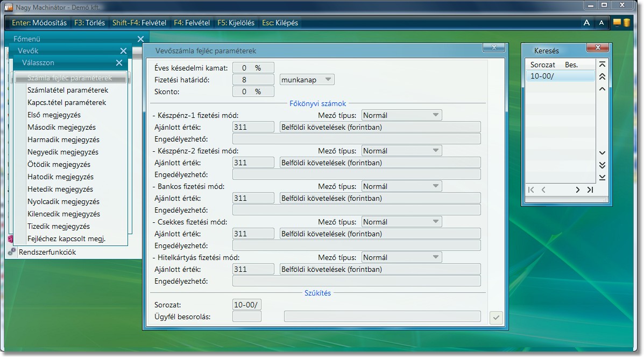This screenshot has height=358, width=644.
Task: Open Számlatétel paraméterek
Action: (x=68, y=90)
